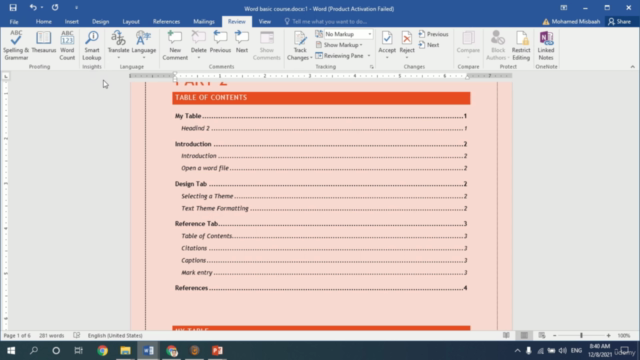Follow the Reference Tab contents entry
640x360 pixels.
321,224
